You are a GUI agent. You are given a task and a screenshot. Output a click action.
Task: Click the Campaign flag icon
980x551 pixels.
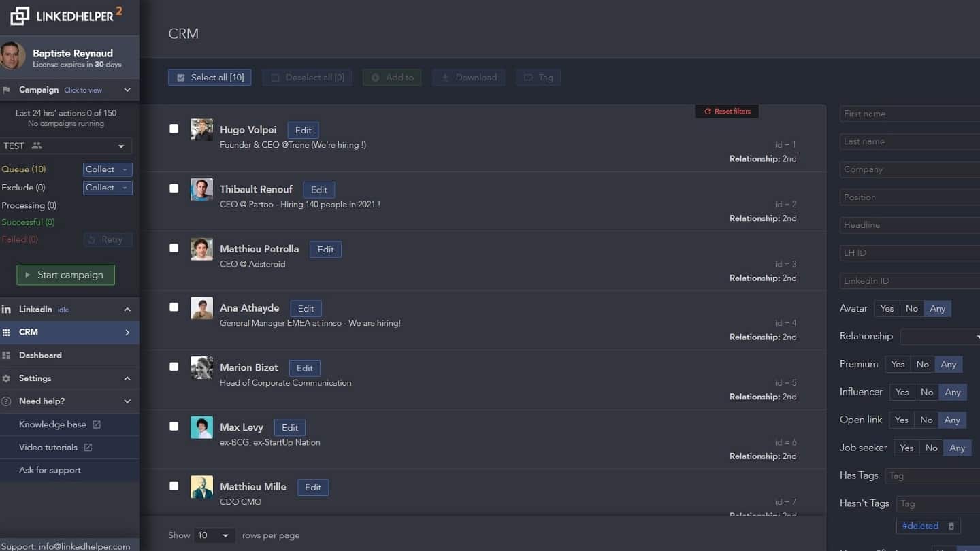6,90
